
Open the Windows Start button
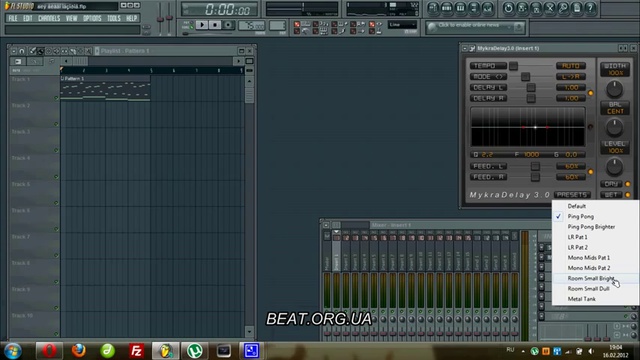click(x=12, y=351)
